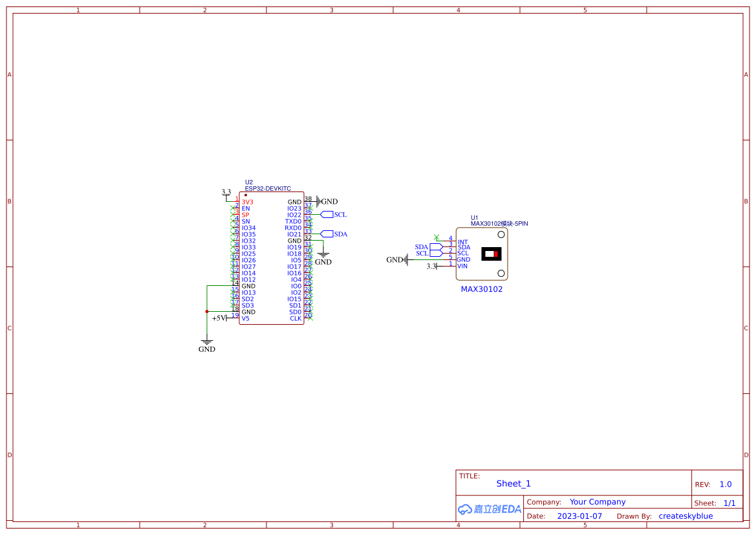Click the IO27 pin label
Viewport: 756px width, 535px height.
tap(249, 267)
